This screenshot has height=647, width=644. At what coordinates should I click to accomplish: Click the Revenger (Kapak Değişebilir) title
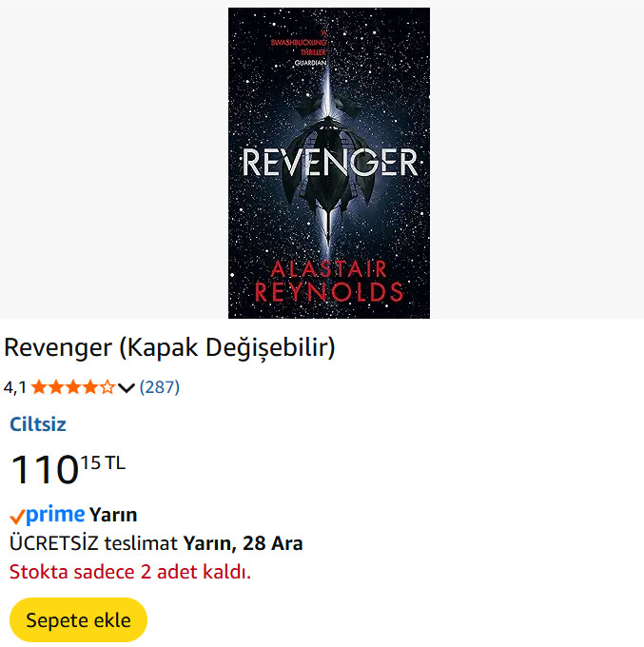(169, 347)
